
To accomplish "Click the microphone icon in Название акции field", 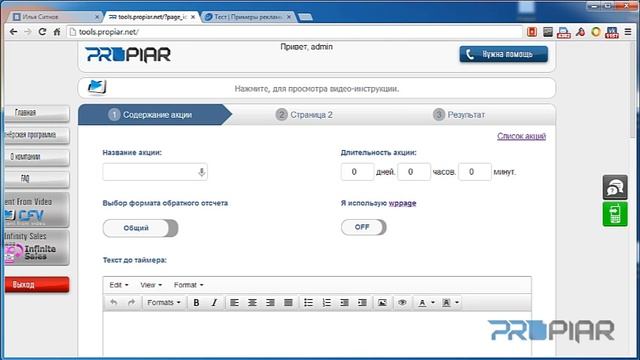I will (x=202, y=172).
